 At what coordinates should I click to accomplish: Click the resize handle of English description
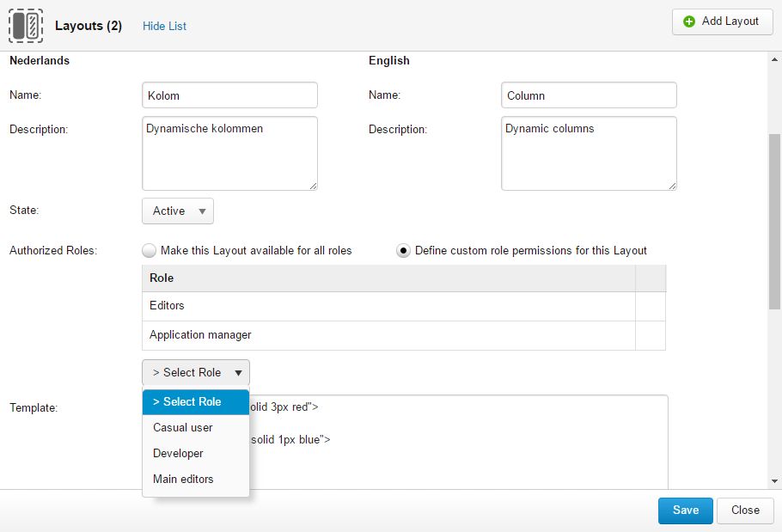tap(672, 186)
